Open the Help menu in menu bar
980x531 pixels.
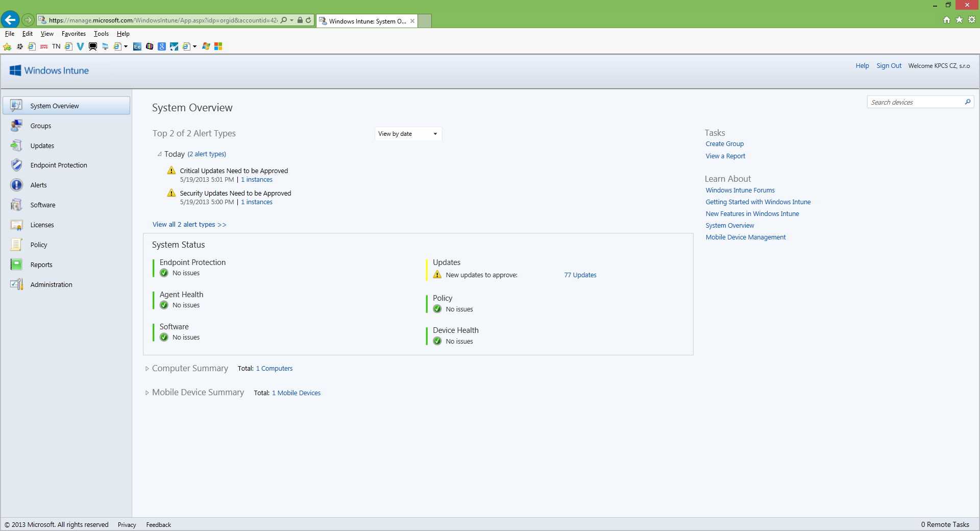123,34
